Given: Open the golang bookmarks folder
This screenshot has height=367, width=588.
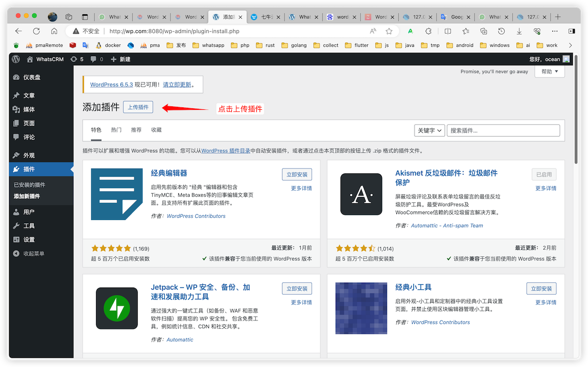Looking at the screenshot, I should point(293,45).
